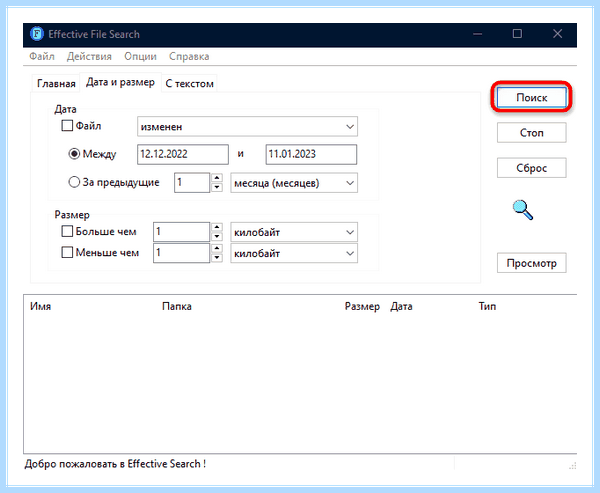
Task: Decrease the Больше чем size value
Action: [x=217, y=236]
